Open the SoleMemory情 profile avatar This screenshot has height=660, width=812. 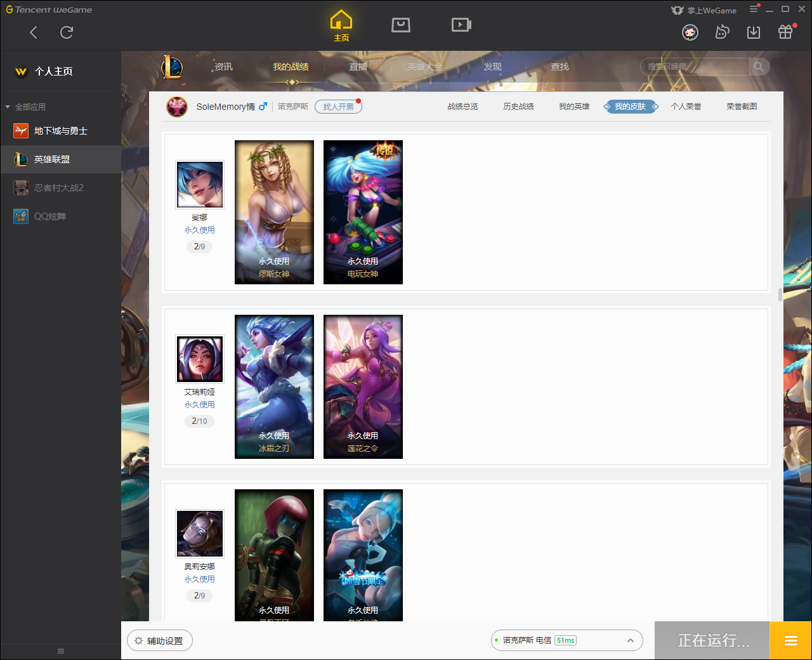[177, 107]
